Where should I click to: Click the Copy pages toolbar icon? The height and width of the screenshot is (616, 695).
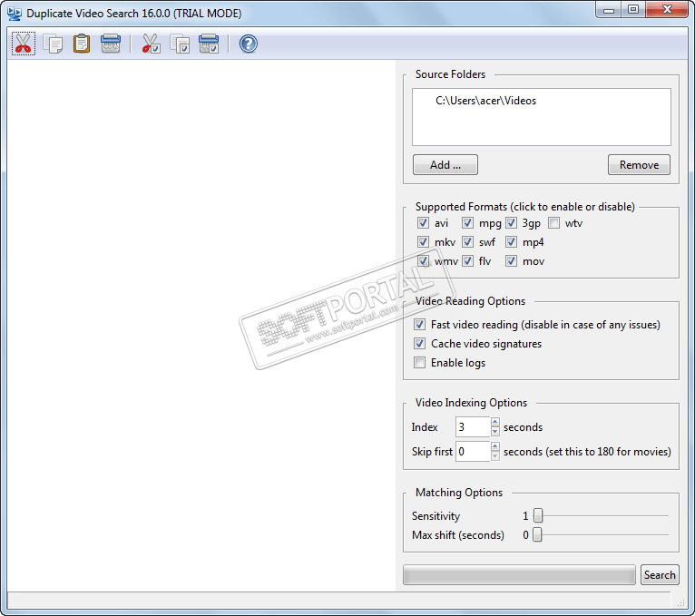click(x=53, y=44)
